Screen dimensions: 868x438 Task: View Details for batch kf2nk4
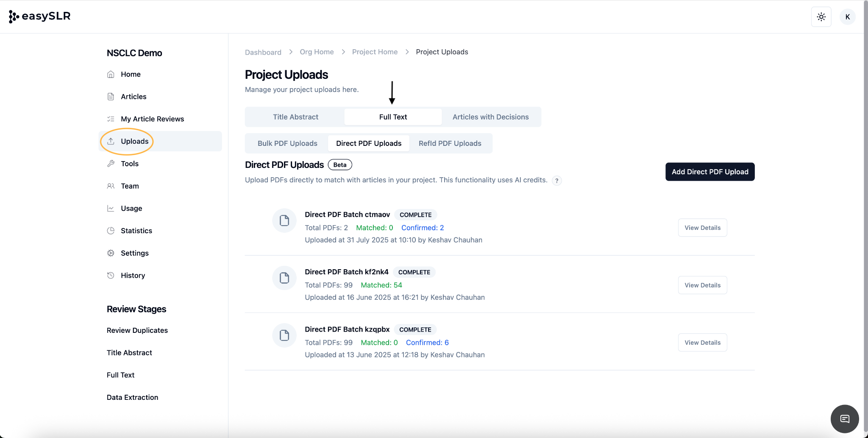(702, 285)
